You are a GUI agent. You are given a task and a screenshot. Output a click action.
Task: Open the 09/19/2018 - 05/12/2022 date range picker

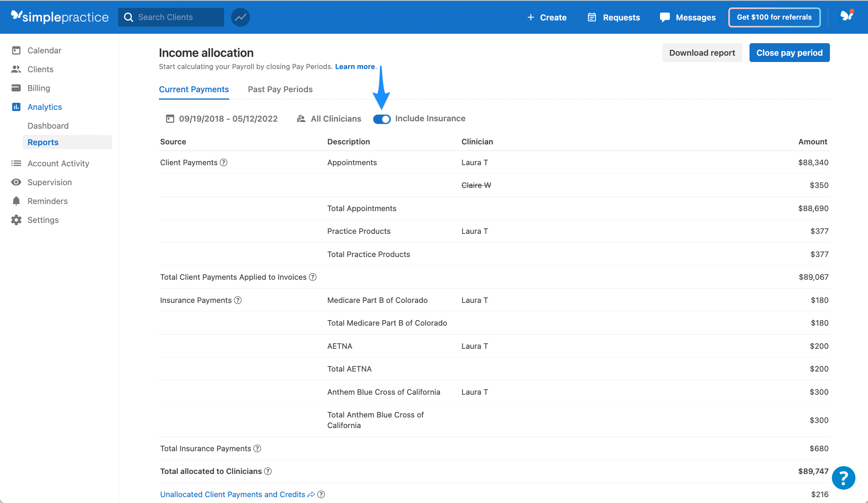pos(222,118)
